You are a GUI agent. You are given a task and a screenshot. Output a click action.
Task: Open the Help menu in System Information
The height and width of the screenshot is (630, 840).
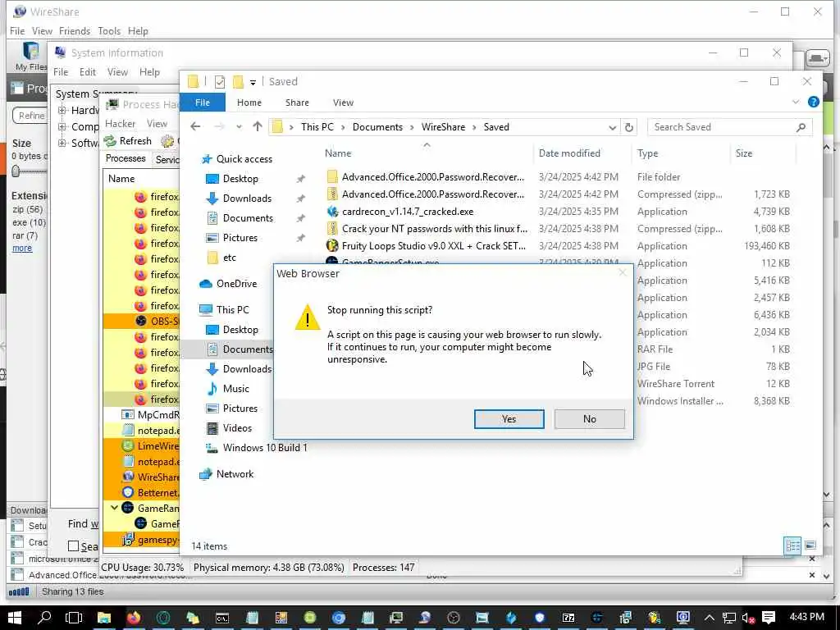149,72
